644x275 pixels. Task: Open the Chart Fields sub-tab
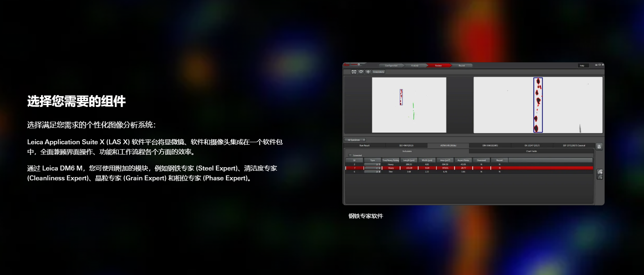531,151
